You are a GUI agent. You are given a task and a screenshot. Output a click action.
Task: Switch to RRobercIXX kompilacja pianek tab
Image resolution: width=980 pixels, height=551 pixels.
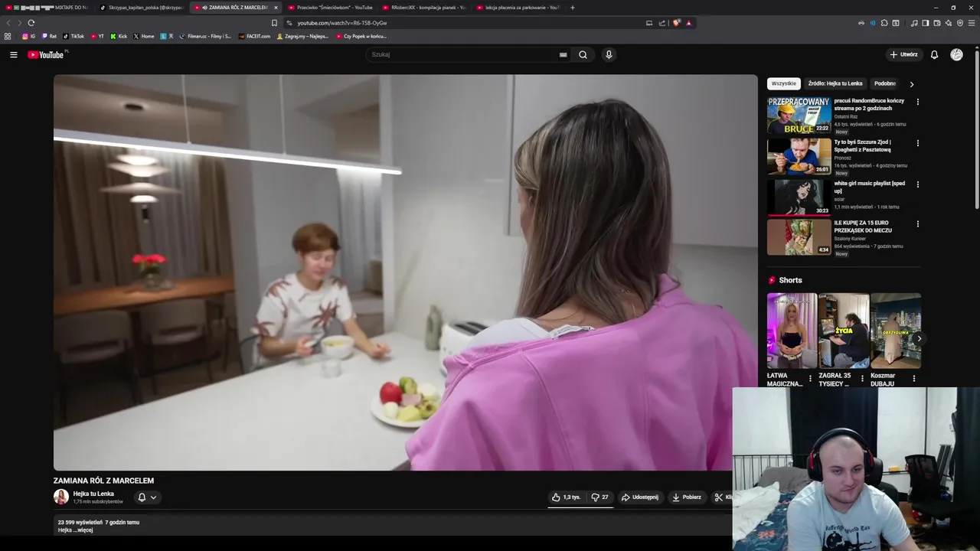coord(423,8)
